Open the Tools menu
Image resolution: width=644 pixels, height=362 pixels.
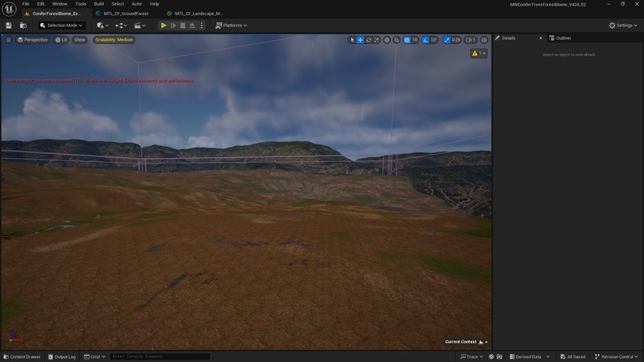pyautogui.click(x=81, y=4)
